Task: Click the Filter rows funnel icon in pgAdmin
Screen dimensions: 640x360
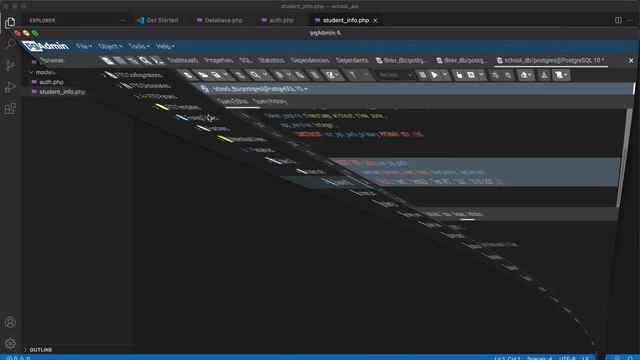Action: (352, 75)
